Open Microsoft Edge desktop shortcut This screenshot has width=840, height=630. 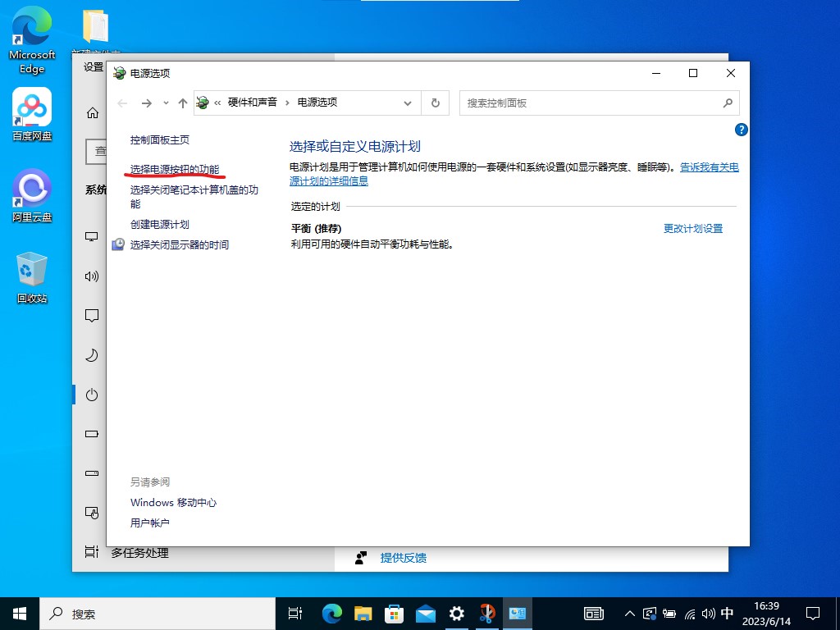[32, 42]
